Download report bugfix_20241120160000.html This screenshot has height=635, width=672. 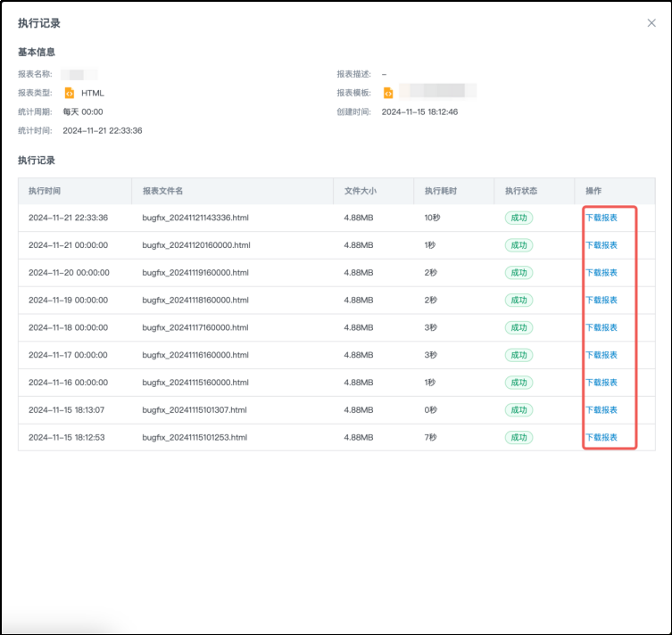point(601,245)
